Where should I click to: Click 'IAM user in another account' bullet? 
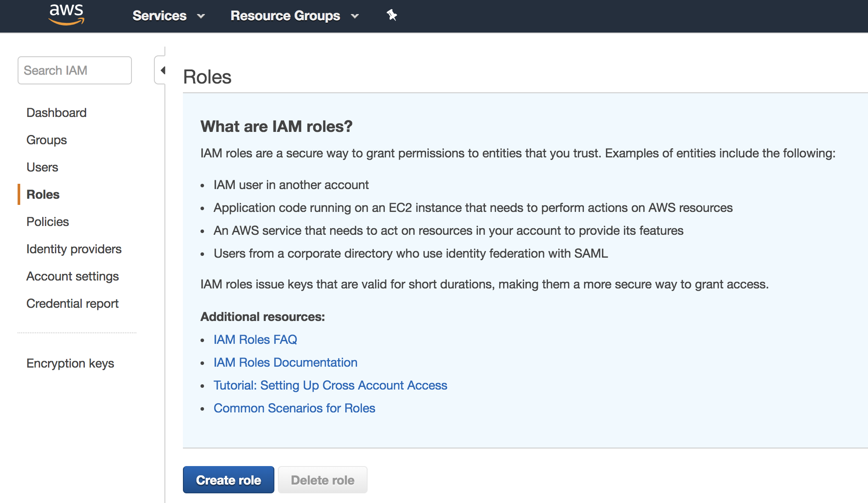tap(291, 185)
